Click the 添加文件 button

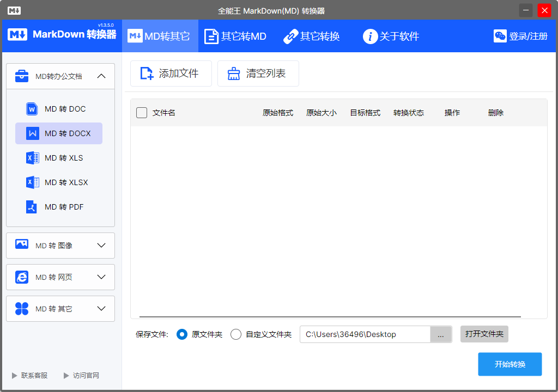pyautogui.click(x=171, y=73)
